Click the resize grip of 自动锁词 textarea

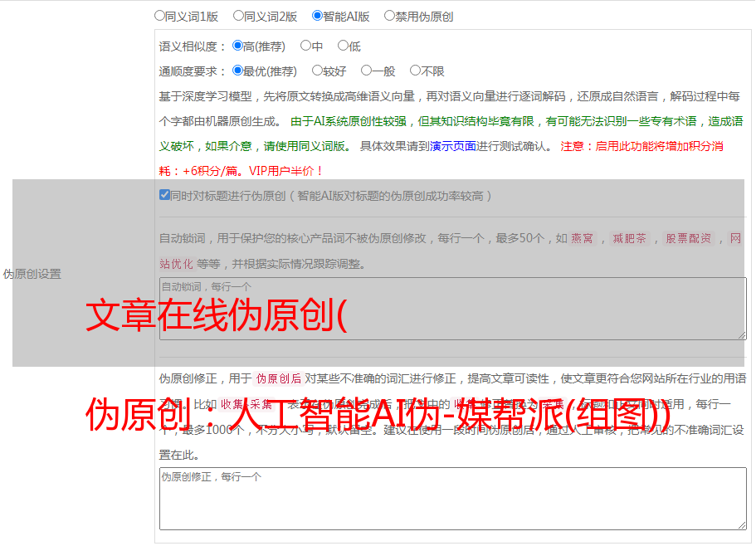pyautogui.click(x=742, y=335)
